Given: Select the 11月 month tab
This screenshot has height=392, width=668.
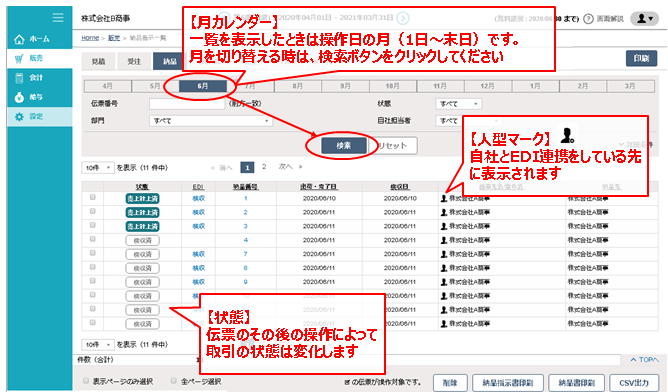Looking at the screenshot, I should click(440, 86).
